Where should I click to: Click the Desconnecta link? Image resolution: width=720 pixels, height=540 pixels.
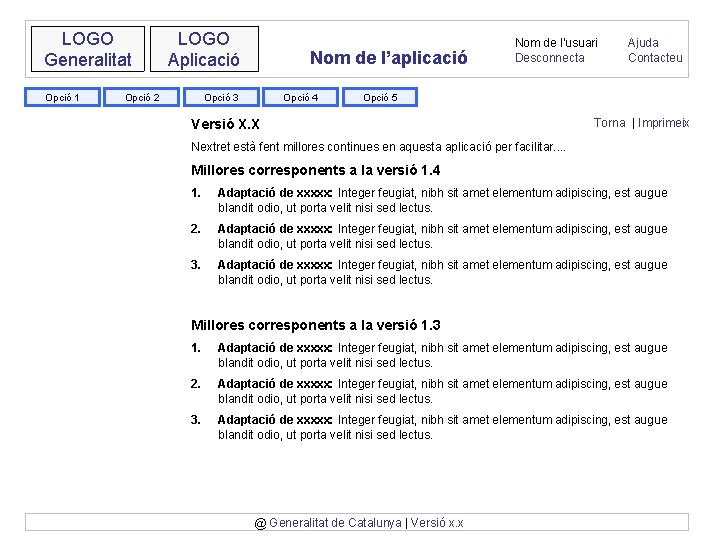(x=550, y=58)
